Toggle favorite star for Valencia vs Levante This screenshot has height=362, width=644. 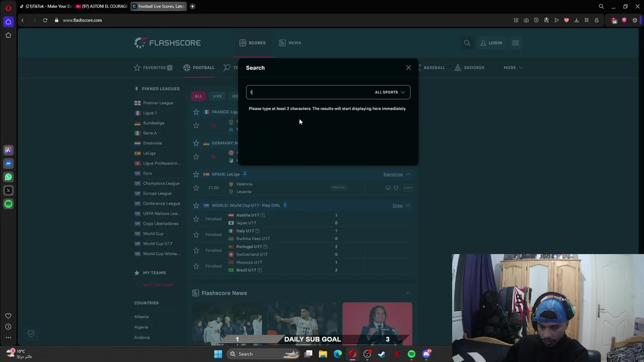click(x=196, y=188)
